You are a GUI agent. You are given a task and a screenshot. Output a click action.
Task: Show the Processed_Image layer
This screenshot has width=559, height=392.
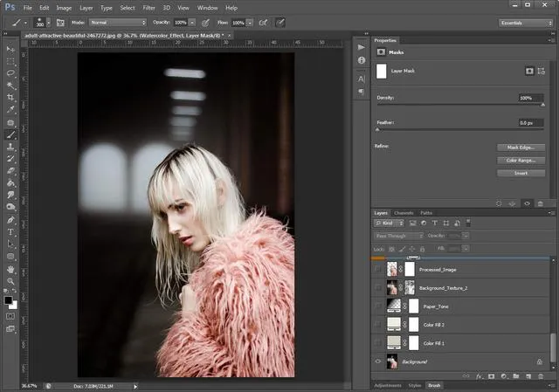(378, 270)
